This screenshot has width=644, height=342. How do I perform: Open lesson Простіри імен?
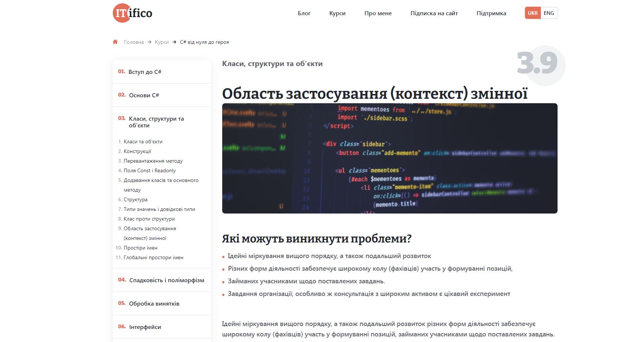coord(140,248)
